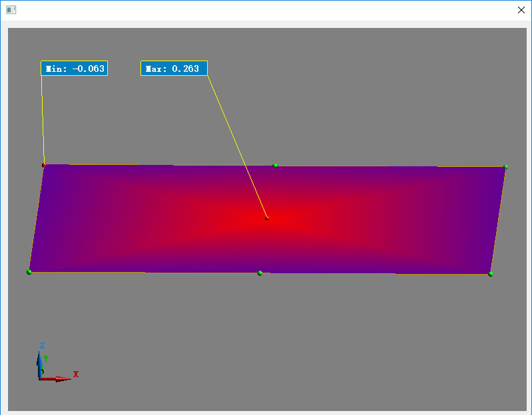Click the maximum point marker at surface center

click(267, 218)
